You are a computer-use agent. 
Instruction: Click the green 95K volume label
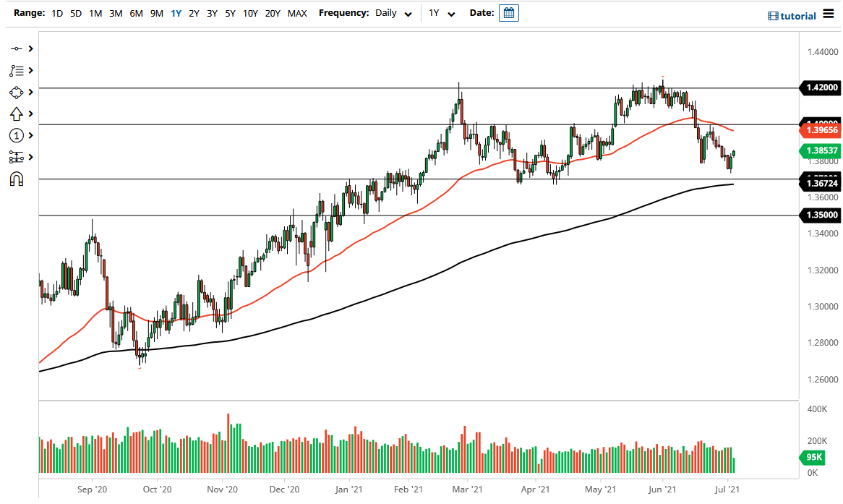tap(813, 457)
